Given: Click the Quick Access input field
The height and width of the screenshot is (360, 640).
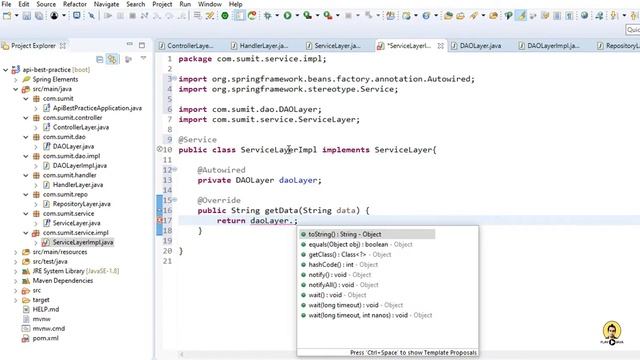Looking at the screenshot, I should coord(633,29).
